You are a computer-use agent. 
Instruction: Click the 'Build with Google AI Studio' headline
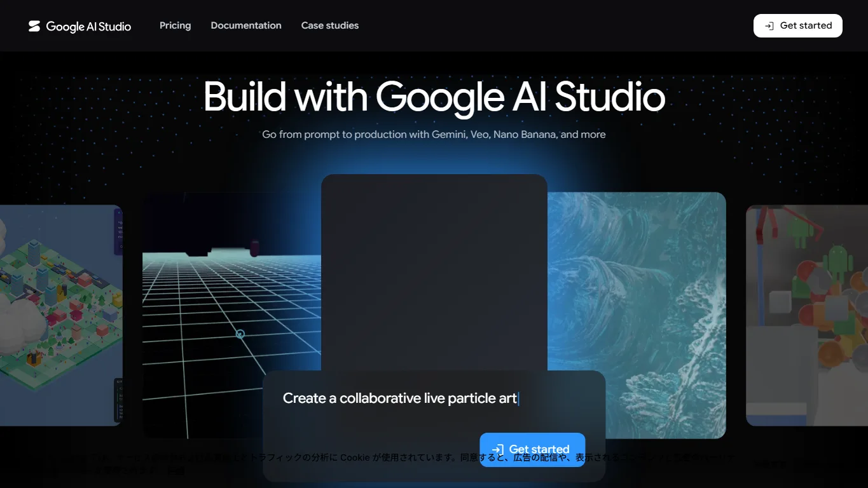[x=434, y=97]
